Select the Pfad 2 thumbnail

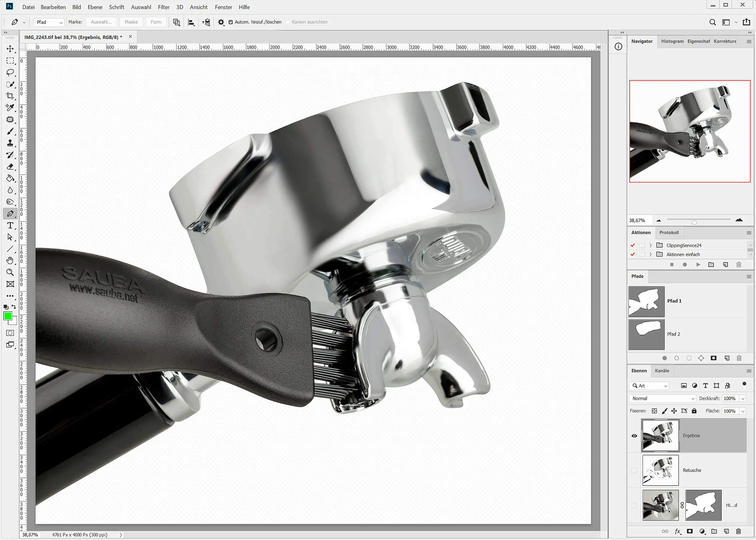(x=646, y=334)
